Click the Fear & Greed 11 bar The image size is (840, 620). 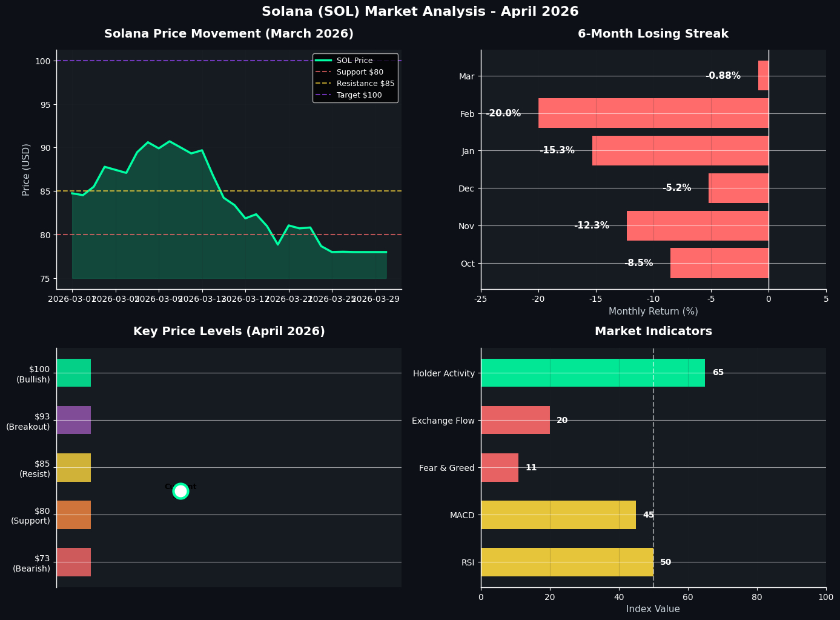pos(500,467)
